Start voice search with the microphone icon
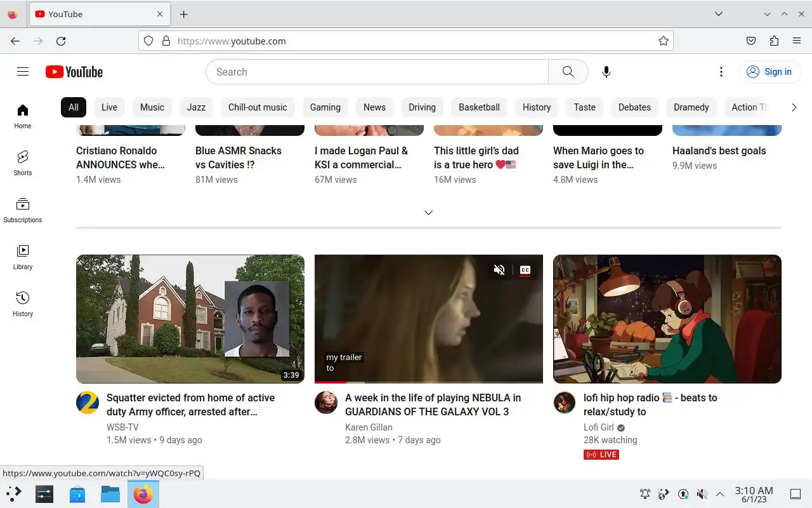The height and width of the screenshot is (508, 812). tap(606, 72)
